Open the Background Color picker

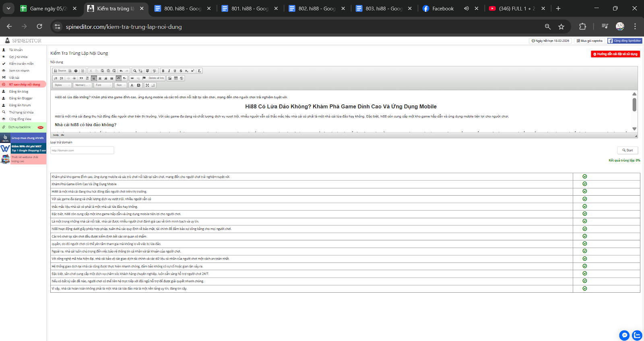(x=139, y=85)
